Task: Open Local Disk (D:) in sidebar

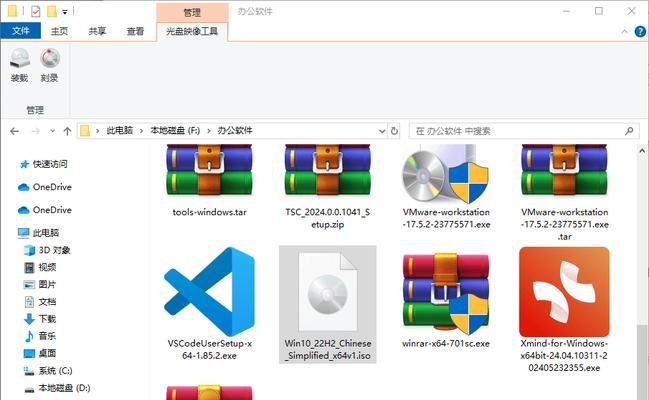Action: (x=57, y=388)
